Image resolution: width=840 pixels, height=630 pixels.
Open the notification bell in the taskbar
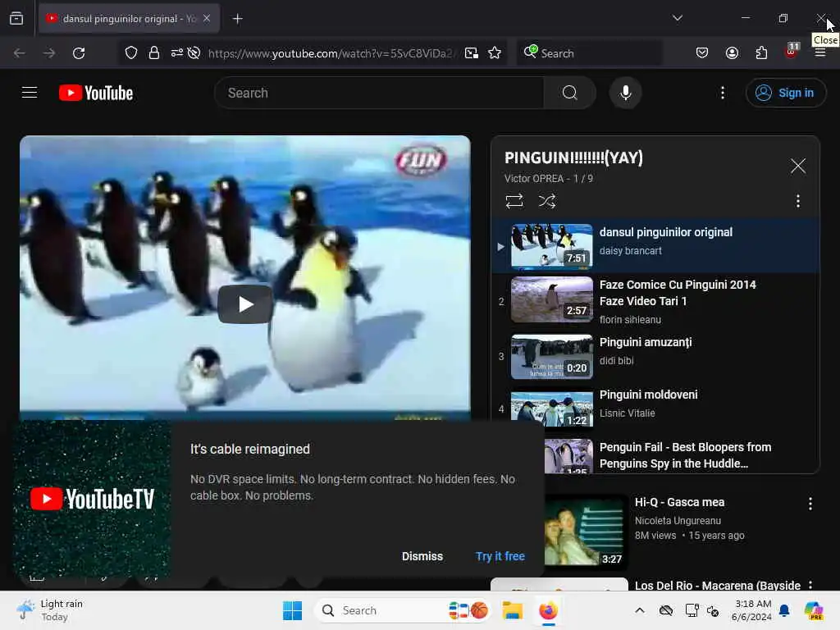click(x=784, y=610)
